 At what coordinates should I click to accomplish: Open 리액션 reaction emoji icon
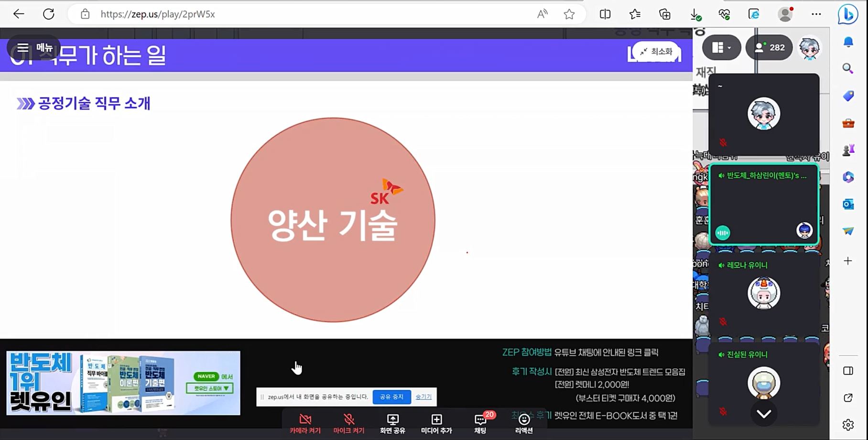pyautogui.click(x=524, y=423)
